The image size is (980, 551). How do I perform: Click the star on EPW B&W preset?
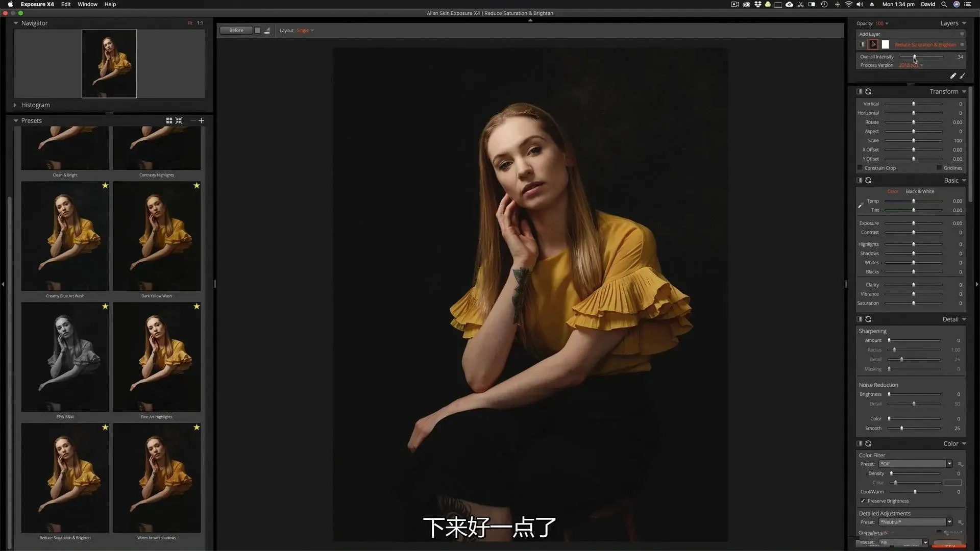point(105,306)
